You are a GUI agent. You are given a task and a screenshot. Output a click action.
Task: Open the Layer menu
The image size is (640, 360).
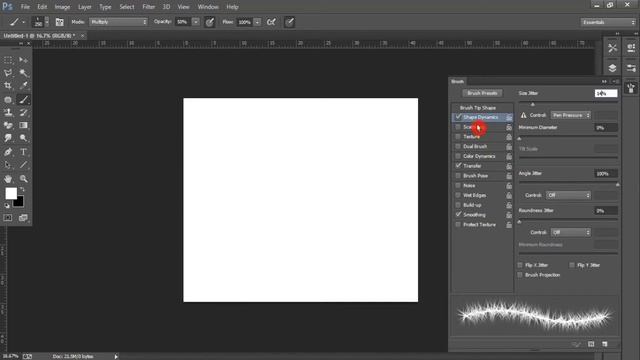click(85, 7)
